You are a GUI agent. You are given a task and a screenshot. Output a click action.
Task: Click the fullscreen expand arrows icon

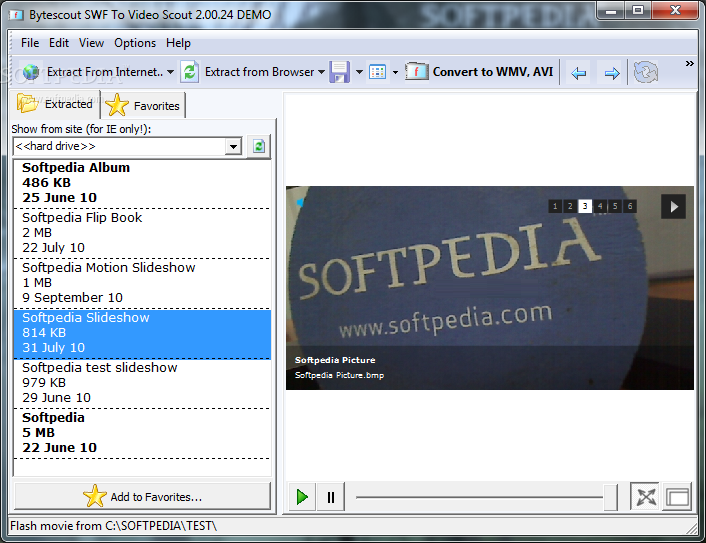tap(645, 497)
